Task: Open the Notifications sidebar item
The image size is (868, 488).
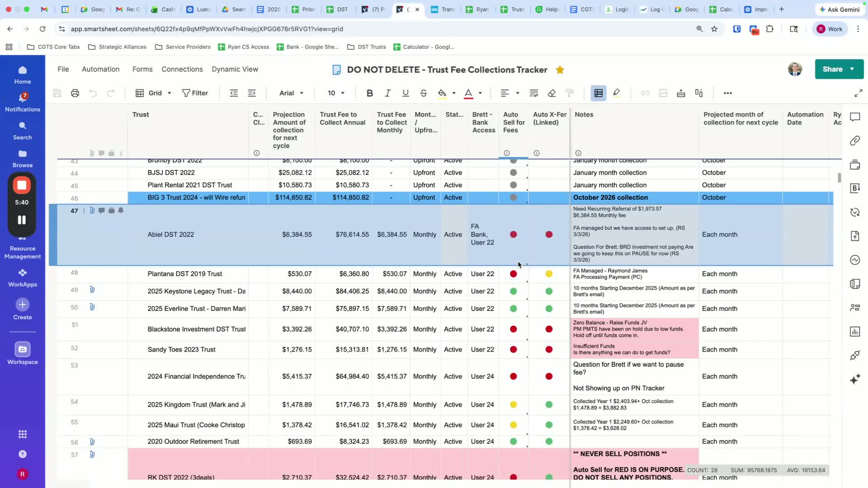Action: (23, 102)
